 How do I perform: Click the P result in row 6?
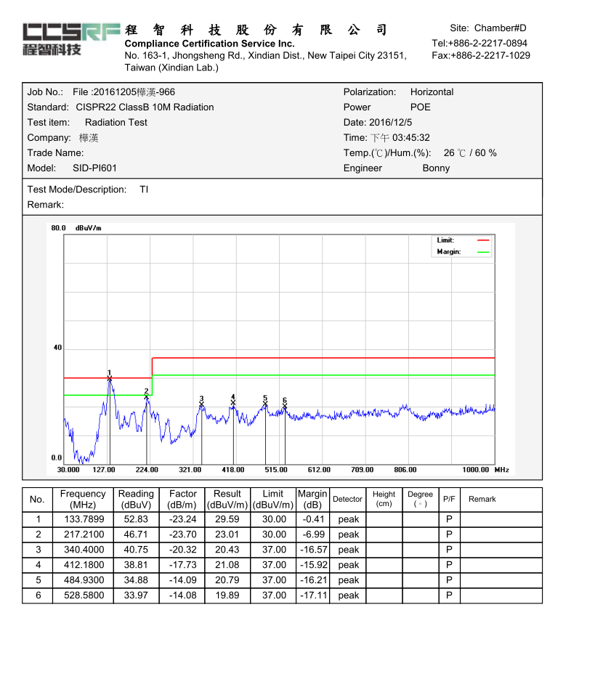(x=450, y=595)
